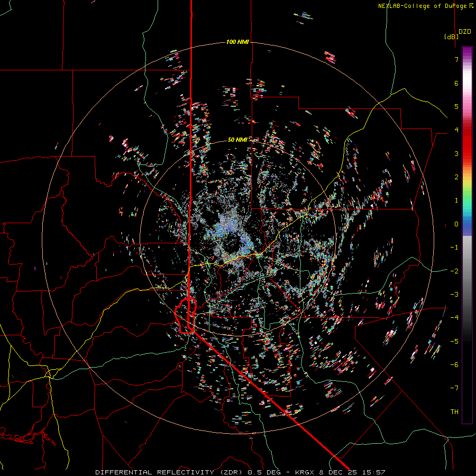Viewport: 476px width, 476px height.
Task: Click the "[dB]" unit label
Action: coord(452,36)
